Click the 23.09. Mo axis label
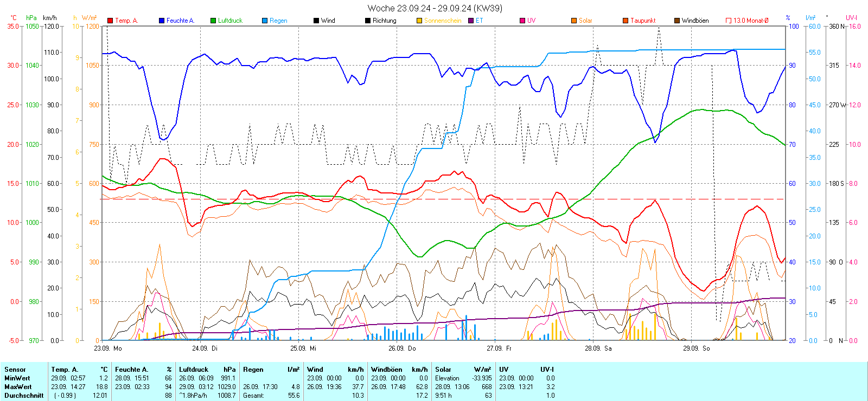The width and height of the screenshot is (868, 401). pos(108,348)
